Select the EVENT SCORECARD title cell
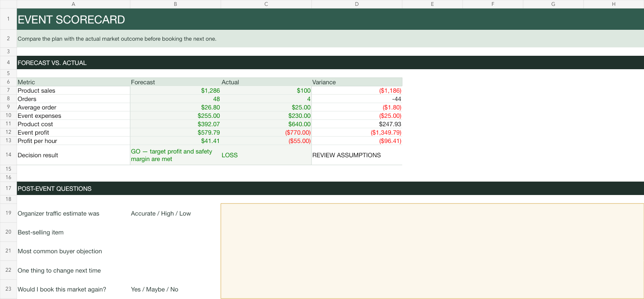This screenshot has height=299, width=644. [330, 19]
